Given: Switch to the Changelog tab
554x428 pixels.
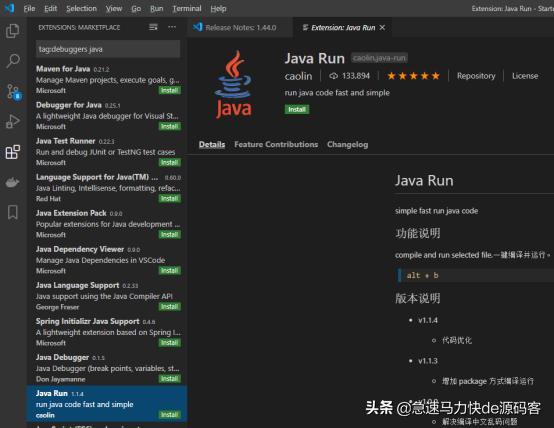Looking at the screenshot, I should coord(348,145).
